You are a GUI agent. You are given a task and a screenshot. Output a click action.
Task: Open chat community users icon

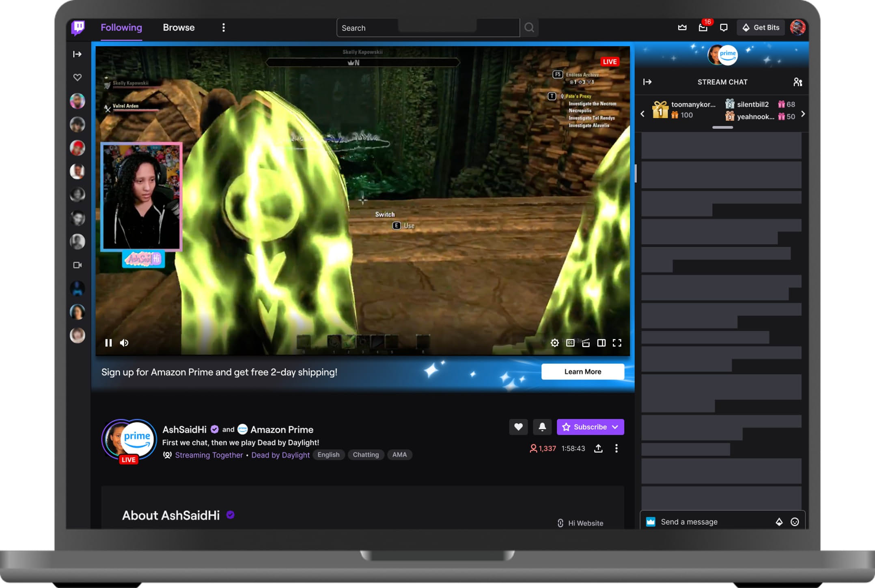pyautogui.click(x=797, y=82)
